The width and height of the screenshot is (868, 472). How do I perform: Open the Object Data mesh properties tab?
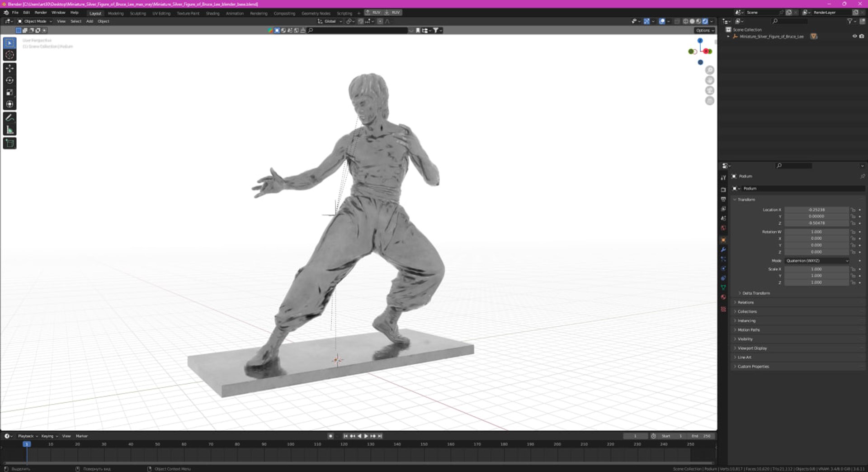pos(723,287)
